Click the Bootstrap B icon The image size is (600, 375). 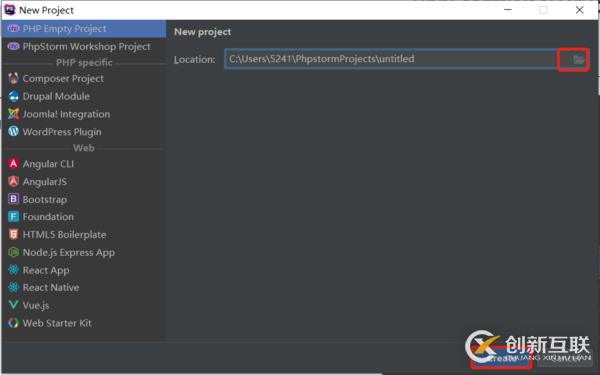pos(13,199)
